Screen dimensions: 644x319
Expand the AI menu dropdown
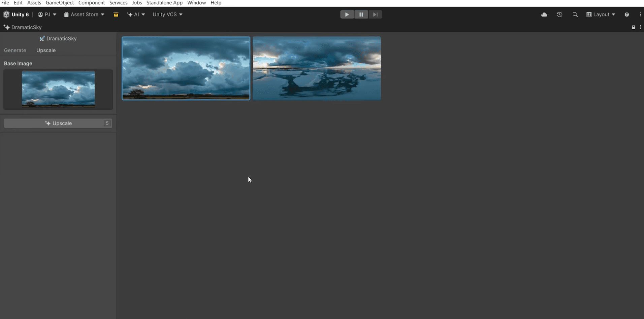[136, 14]
